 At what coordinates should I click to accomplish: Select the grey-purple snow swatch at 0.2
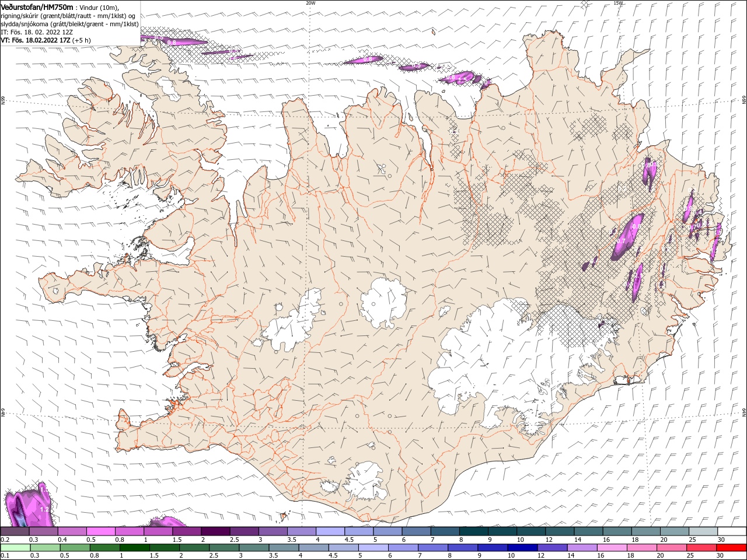point(15,531)
